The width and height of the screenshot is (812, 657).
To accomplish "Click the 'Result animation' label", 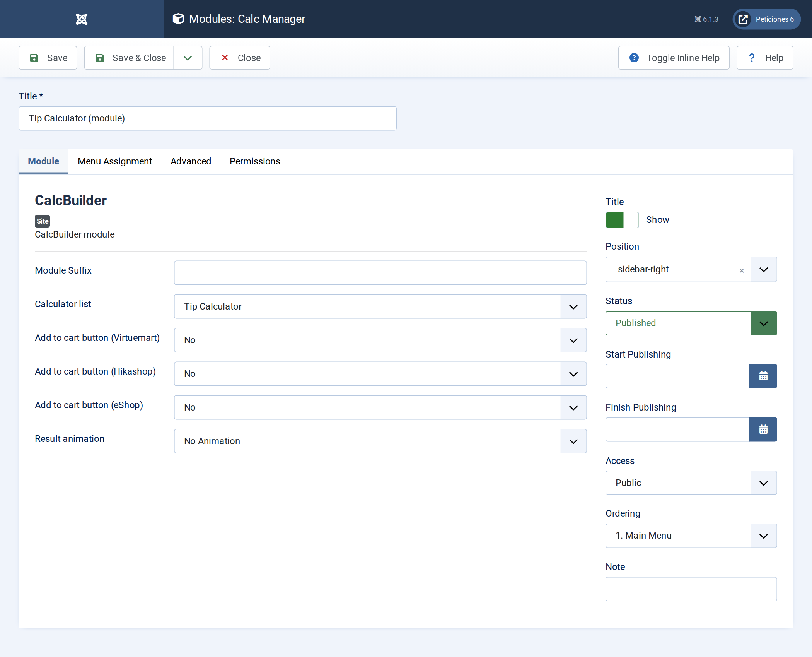I will pos(70,439).
